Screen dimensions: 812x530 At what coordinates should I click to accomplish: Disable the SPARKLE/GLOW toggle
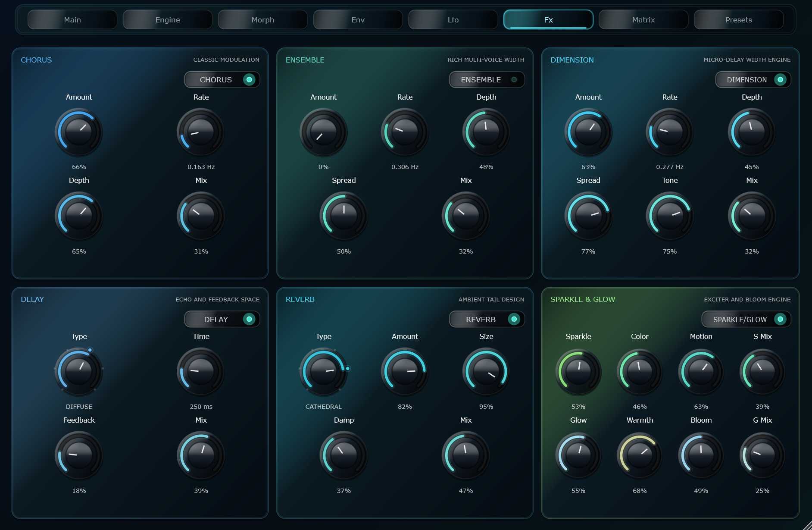click(x=746, y=320)
